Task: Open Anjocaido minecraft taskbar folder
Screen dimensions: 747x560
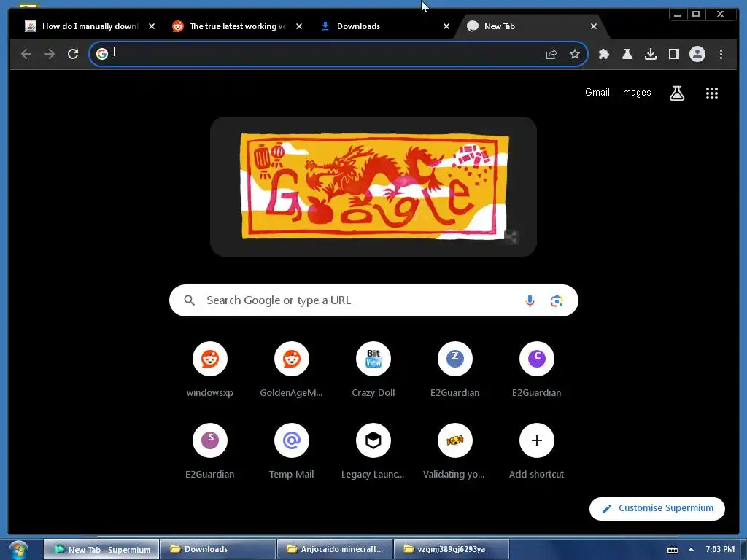Action: click(335, 550)
